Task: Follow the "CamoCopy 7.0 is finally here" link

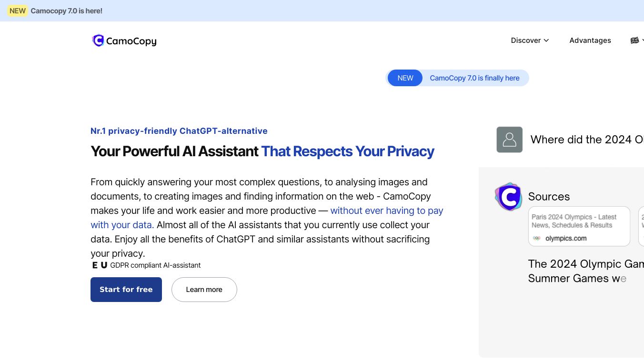Action: pos(474,78)
